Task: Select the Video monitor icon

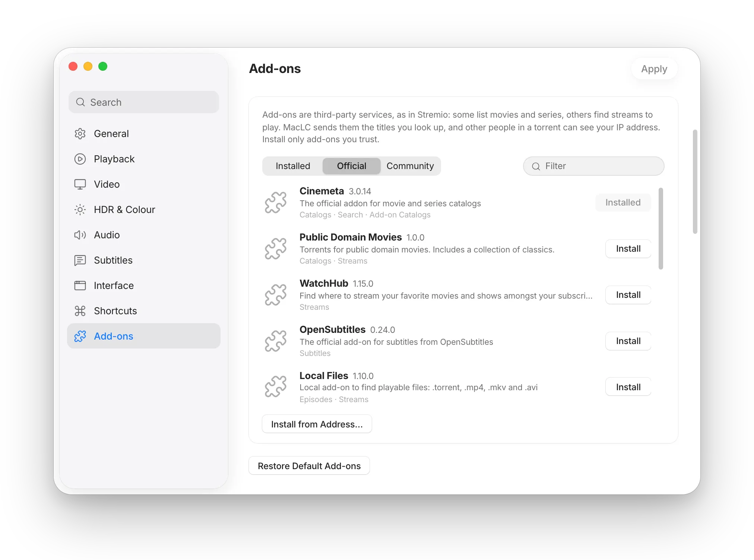Action: (80, 184)
